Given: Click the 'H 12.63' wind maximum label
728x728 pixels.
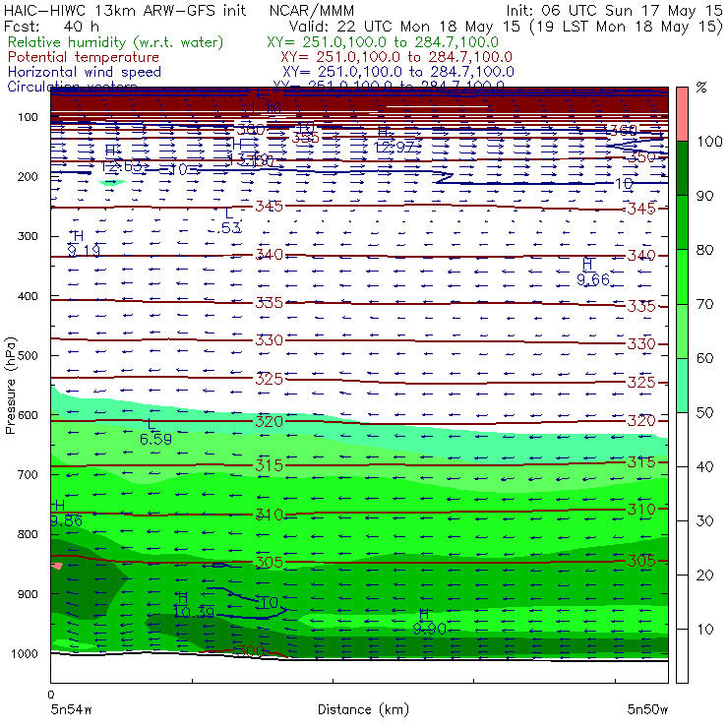Looking at the screenshot, I should pos(122,158).
